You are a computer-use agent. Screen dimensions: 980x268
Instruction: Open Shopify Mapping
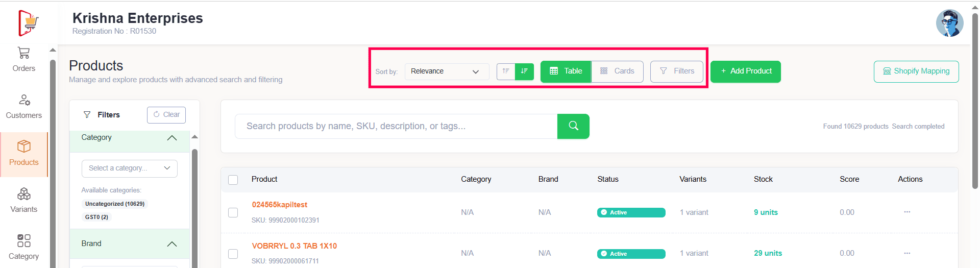916,71
